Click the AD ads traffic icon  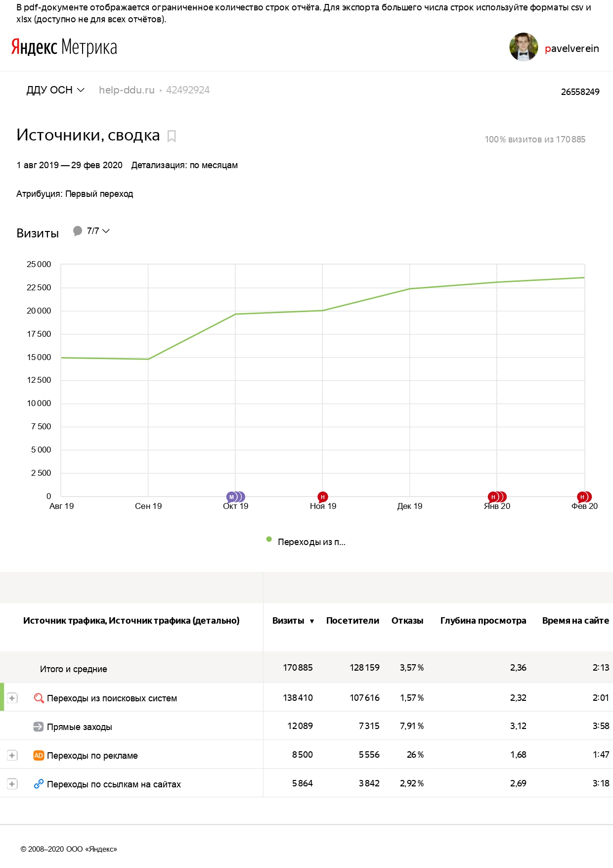[39, 755]
